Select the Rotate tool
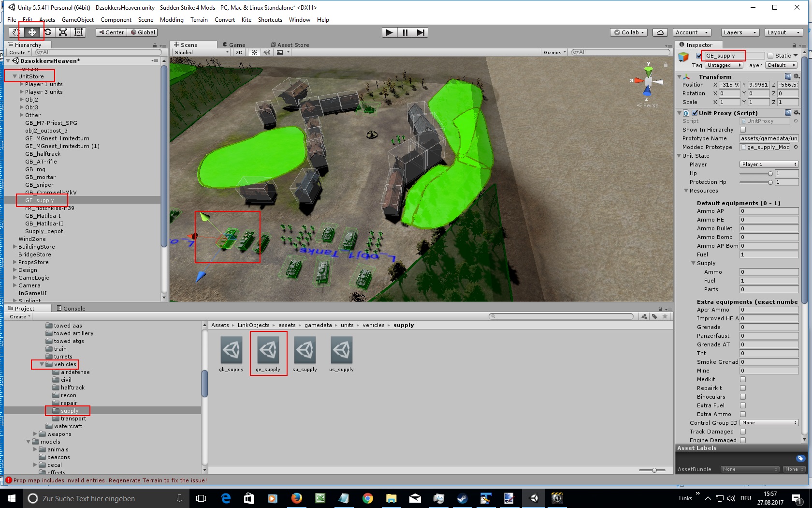The height and width of the screenshot is (508, 812). tap(47, 32)
